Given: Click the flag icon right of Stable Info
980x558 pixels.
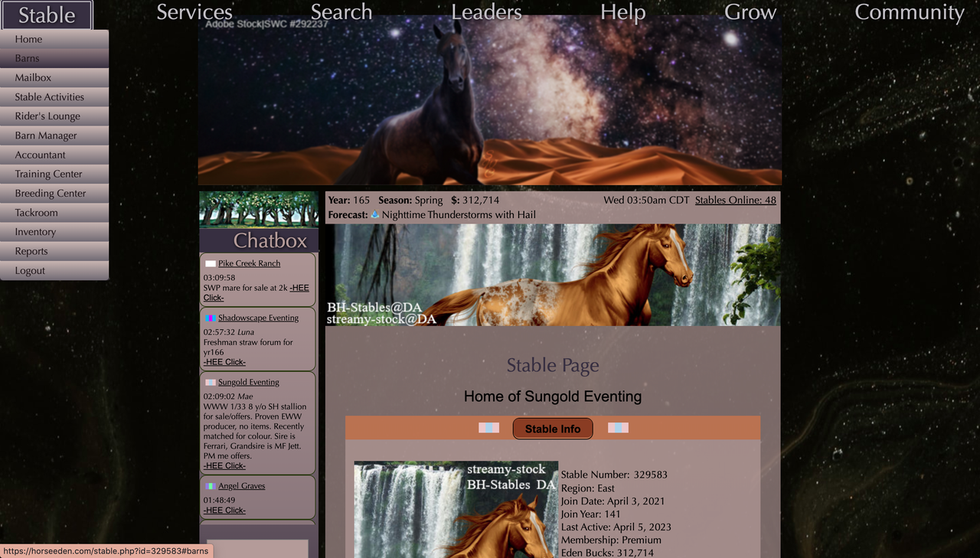Looking at the screenshot, I should point(616,428).
